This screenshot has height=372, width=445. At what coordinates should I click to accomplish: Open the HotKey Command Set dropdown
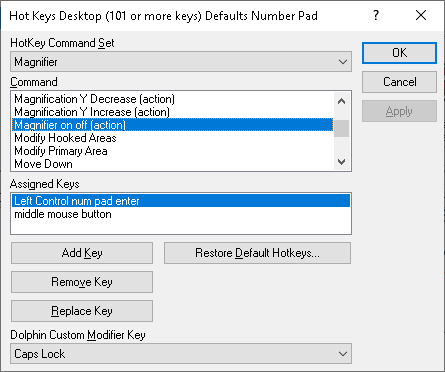(181, 62)
